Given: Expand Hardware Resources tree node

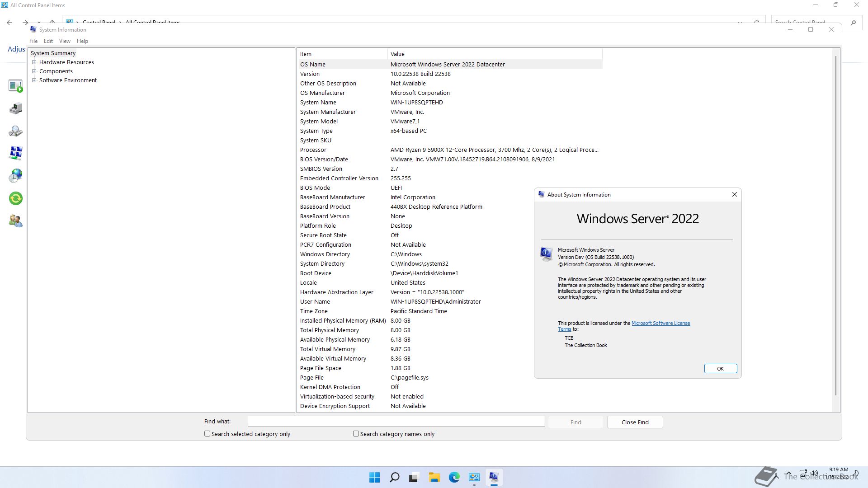Looking at the screenshot, I should click(34, 62).
